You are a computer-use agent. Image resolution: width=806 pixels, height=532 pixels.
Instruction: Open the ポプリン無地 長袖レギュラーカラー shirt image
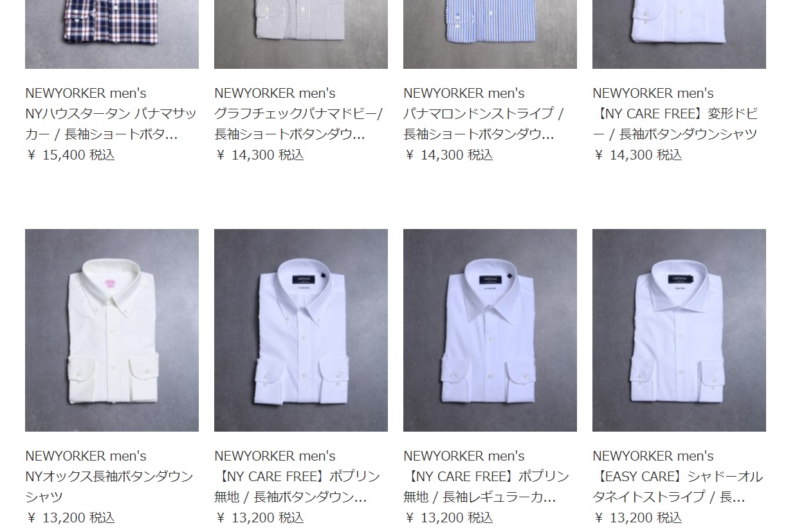(490, 330)
